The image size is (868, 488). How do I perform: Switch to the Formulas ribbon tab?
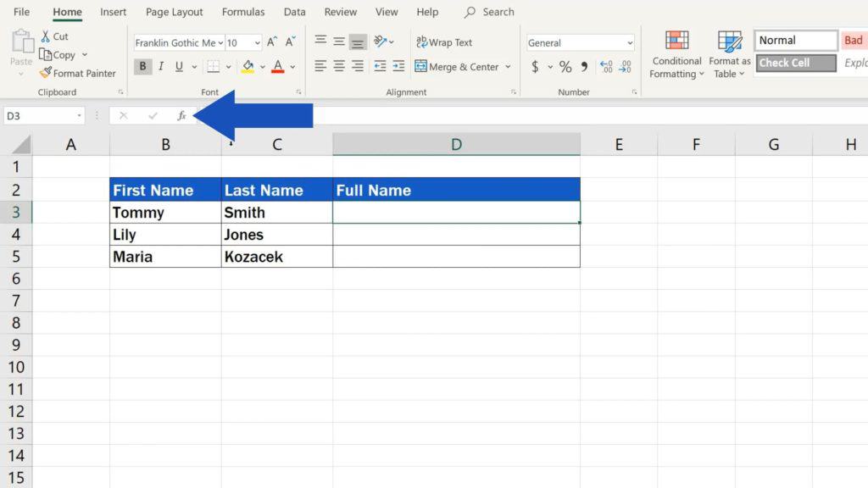[243, 12]
